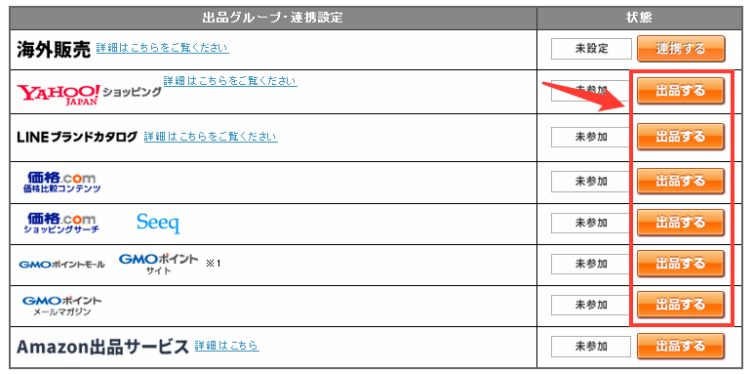
Task: Click the GMOポイント サイト logo
Action: tap(158, 264)
